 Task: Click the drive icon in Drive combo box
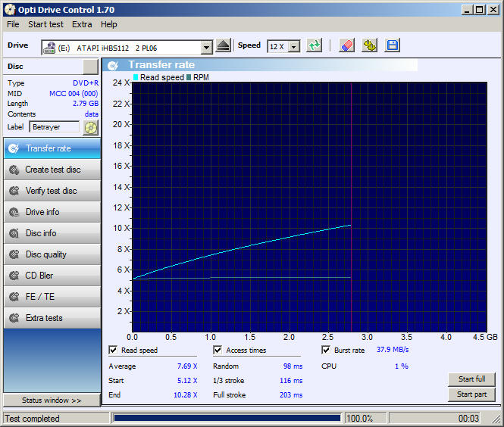[x=49, y=48]
